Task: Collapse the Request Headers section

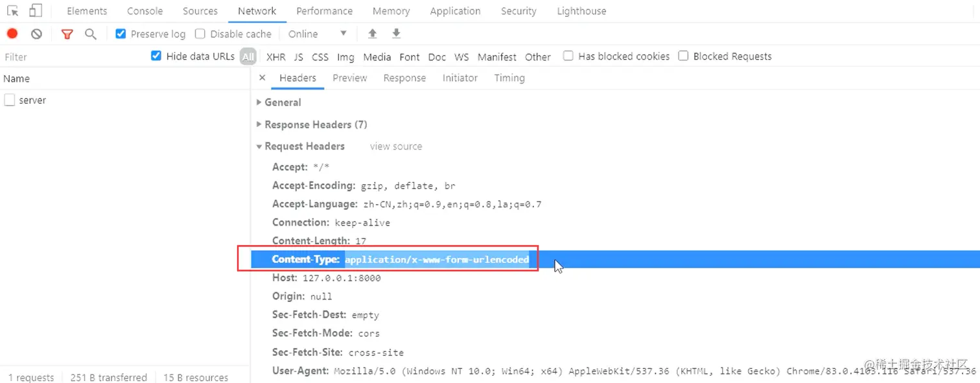Action: pyautogui.click(x=300, y=146)
